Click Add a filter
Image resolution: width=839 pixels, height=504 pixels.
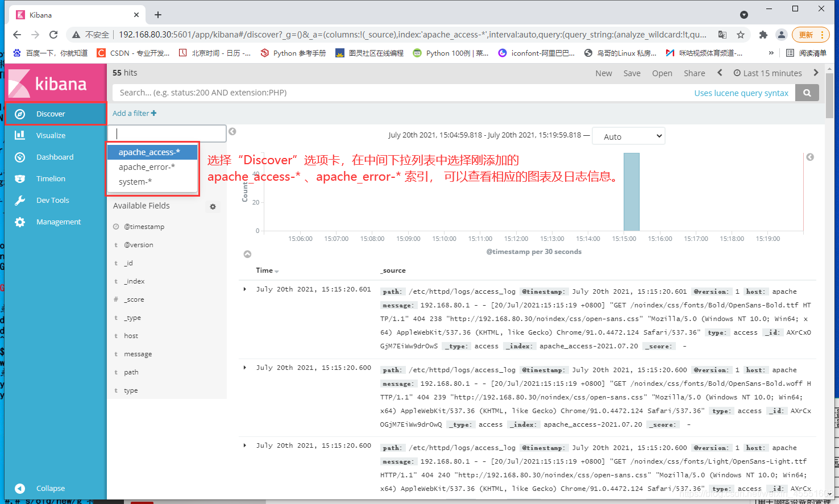134,113
